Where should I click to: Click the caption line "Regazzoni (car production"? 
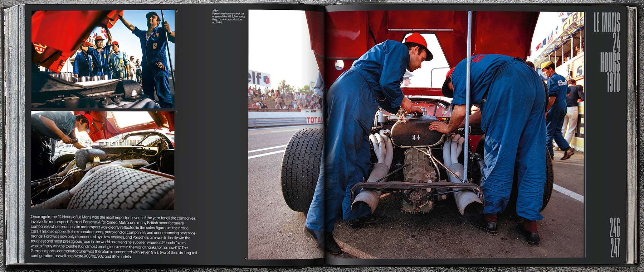point(227,19)
